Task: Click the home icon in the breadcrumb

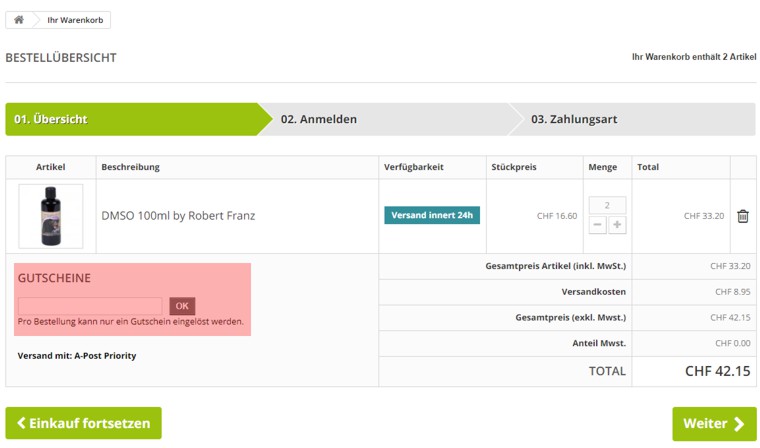Action: point(19,20)
